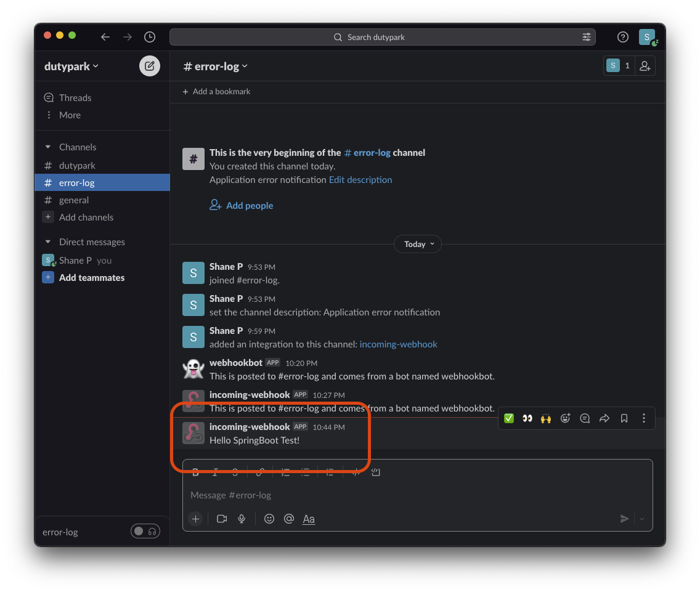
Task: Click the 10:20 PM timestamp
Action: click(x=301, y=363)
